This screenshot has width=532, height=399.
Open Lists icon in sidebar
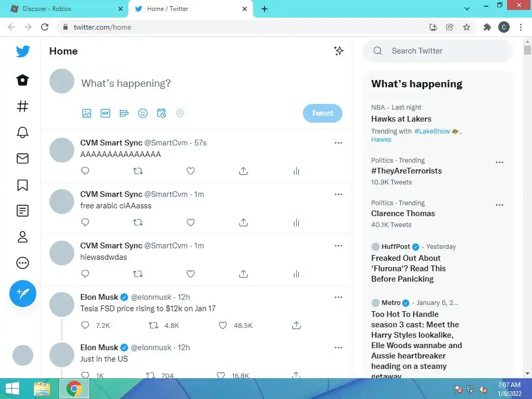coord(22,211)
